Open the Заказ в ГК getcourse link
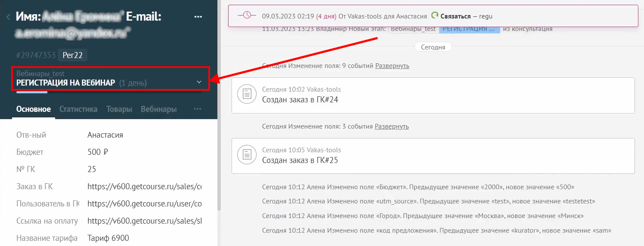 [x=144, y=187]
